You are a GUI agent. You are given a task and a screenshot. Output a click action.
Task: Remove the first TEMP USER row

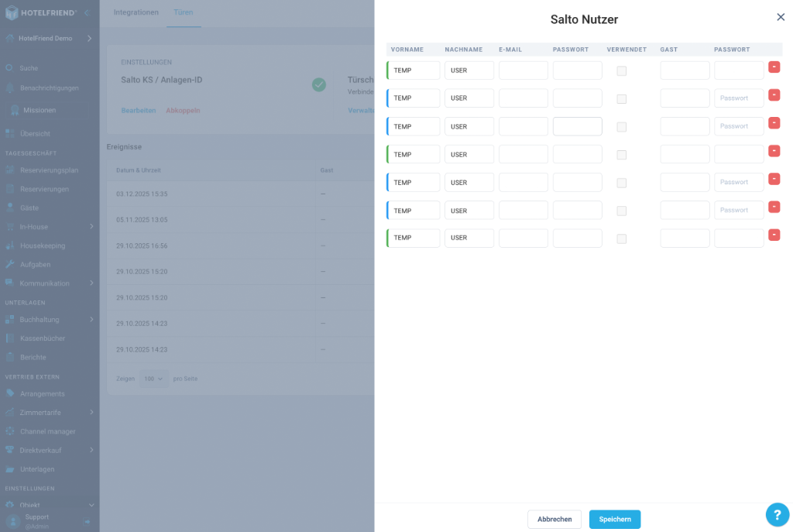click(774, 67)
